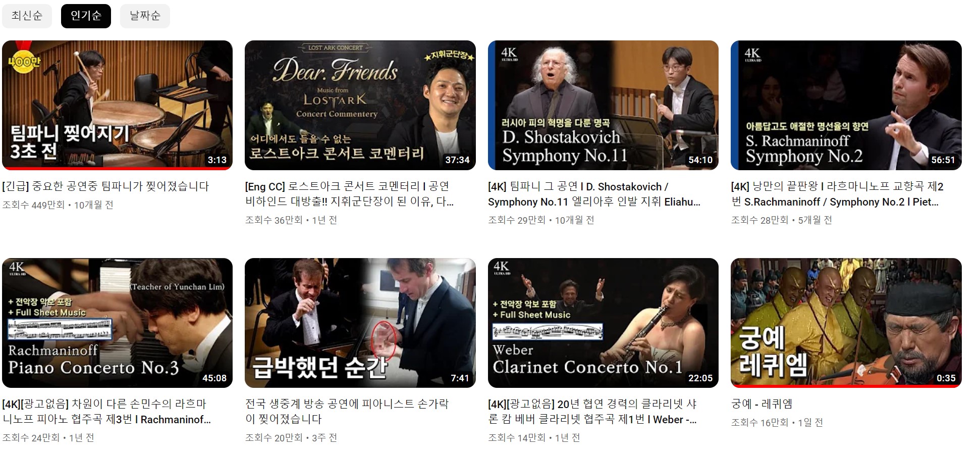Click the 궁예 - 레퀴엠 title link
The height and width of the screenshot is (452, 980).
(x=762, y=404)
